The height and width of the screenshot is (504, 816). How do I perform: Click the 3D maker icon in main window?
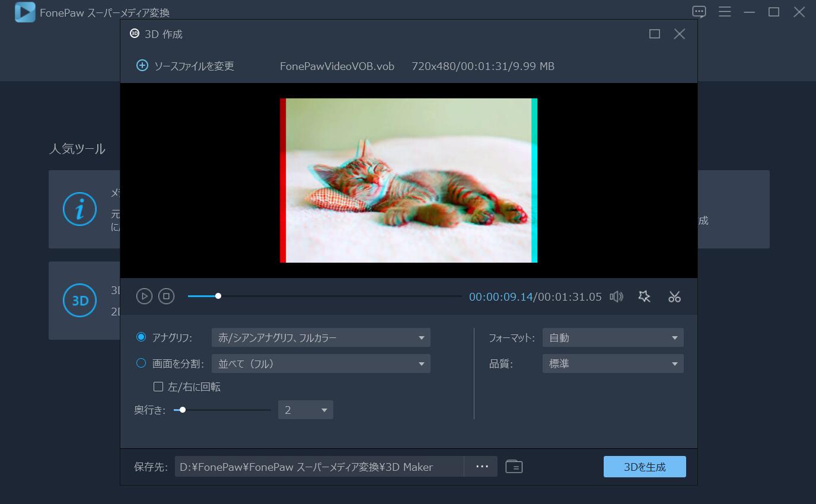pos(80,301)
